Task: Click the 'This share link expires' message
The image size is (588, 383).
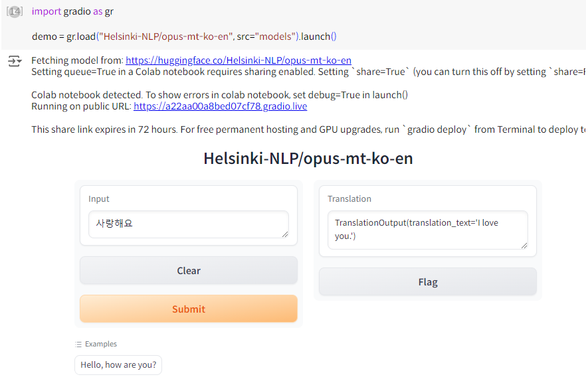Action: point(308,129)
